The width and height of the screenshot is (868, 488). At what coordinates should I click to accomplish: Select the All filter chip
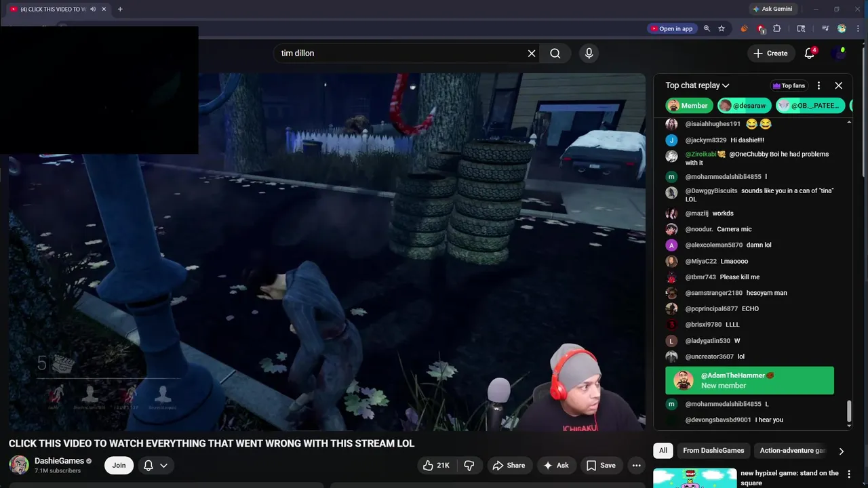tap(663, 451)
